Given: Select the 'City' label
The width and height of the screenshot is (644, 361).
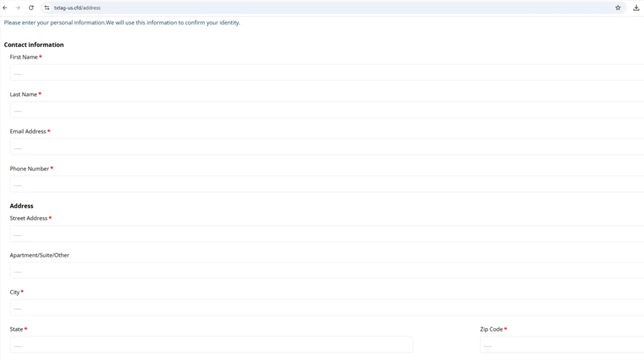Looking at the screenshot, I should [15, 292].
